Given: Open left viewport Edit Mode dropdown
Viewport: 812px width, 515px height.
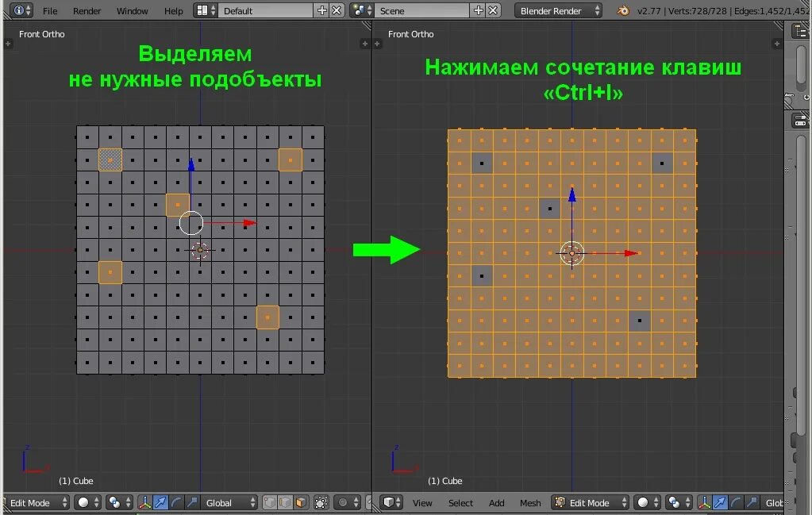Looking at the screenshot, I should (37, 502).
